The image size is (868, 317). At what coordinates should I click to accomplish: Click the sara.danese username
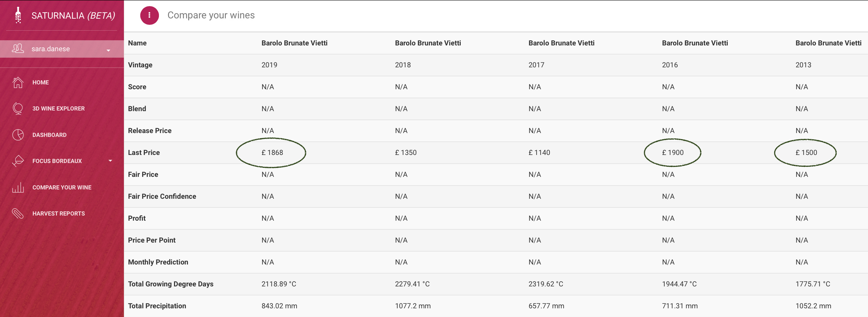pos(51,49)
